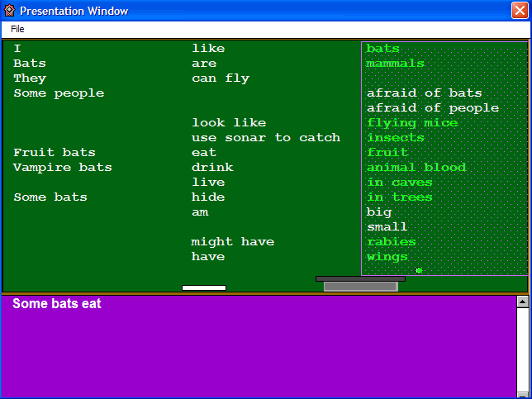
Task: Pick the object 'wings'
Action: (x=387, y=257)
